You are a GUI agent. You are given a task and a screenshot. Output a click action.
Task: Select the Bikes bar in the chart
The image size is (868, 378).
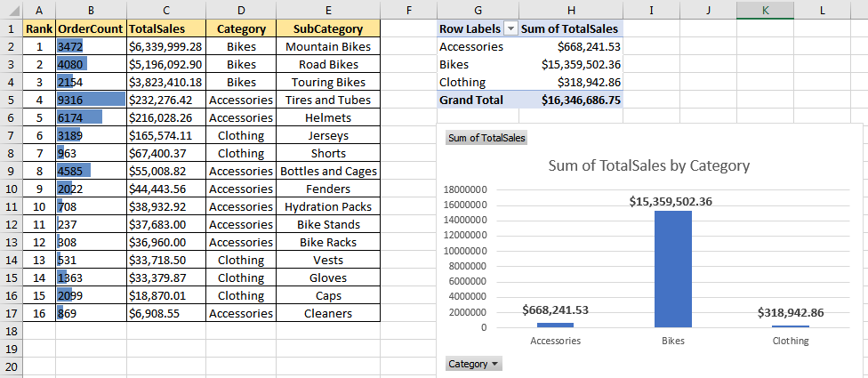pos(672,269)
